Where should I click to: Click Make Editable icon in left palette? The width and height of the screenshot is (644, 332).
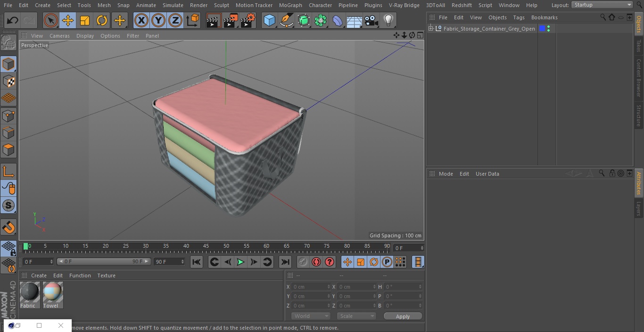[8, 42]
